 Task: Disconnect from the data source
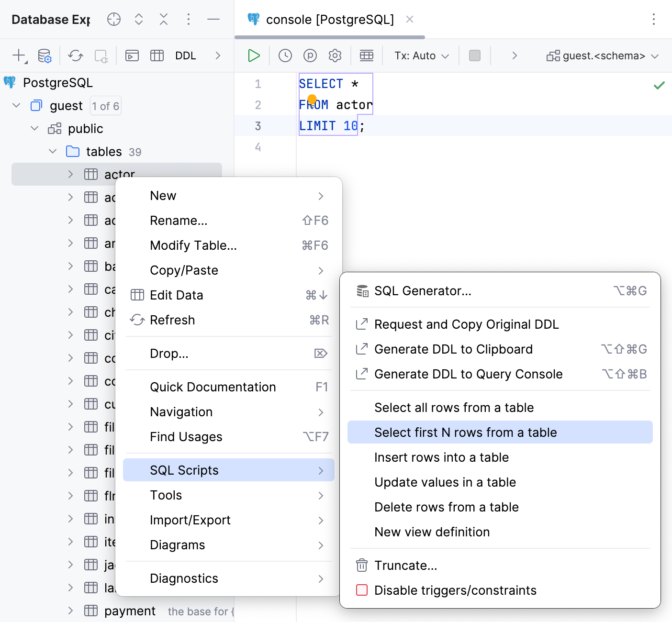101,56
